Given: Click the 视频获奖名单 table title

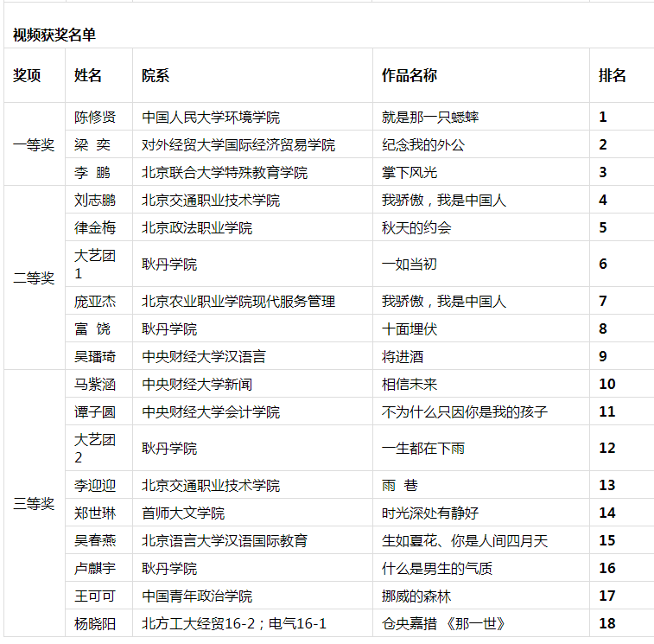Looking at the screenshot, I should (x=54, y=35).
